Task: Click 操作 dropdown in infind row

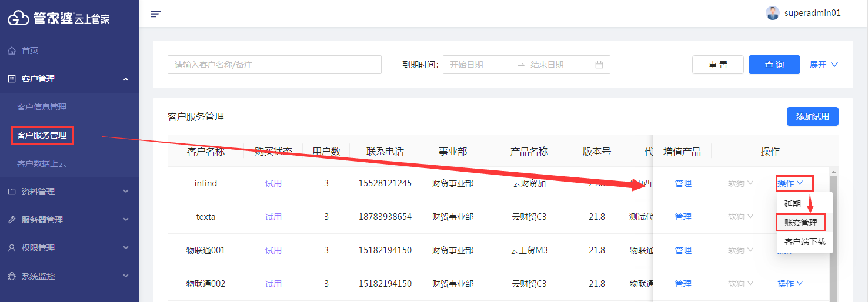Action: [790, 183]
